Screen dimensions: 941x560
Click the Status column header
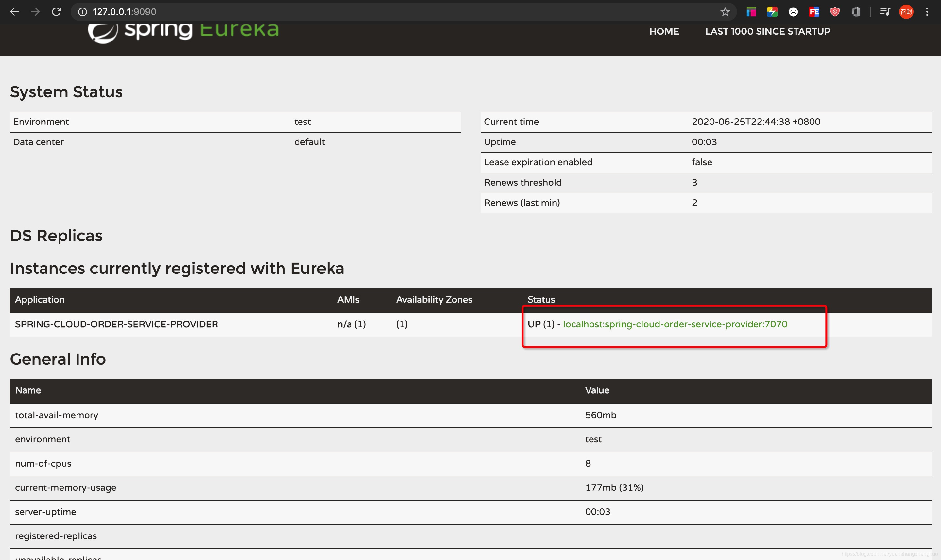(x=541, y=300)
